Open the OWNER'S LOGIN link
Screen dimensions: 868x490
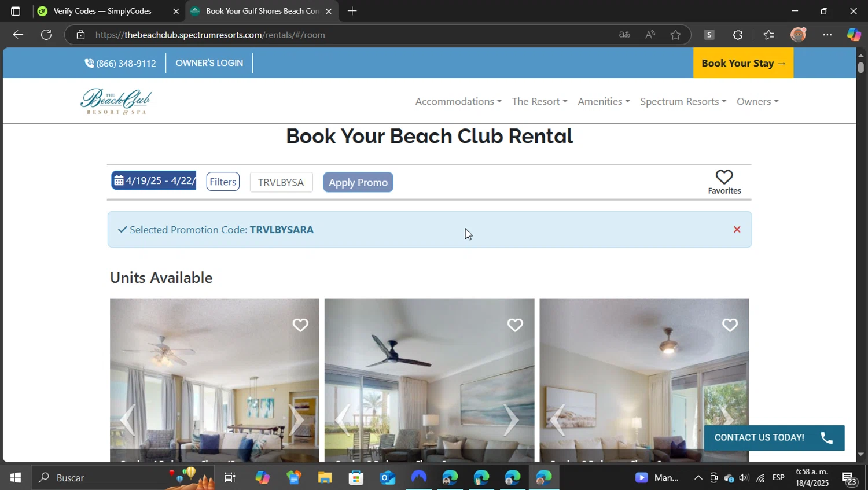(209, 62)
